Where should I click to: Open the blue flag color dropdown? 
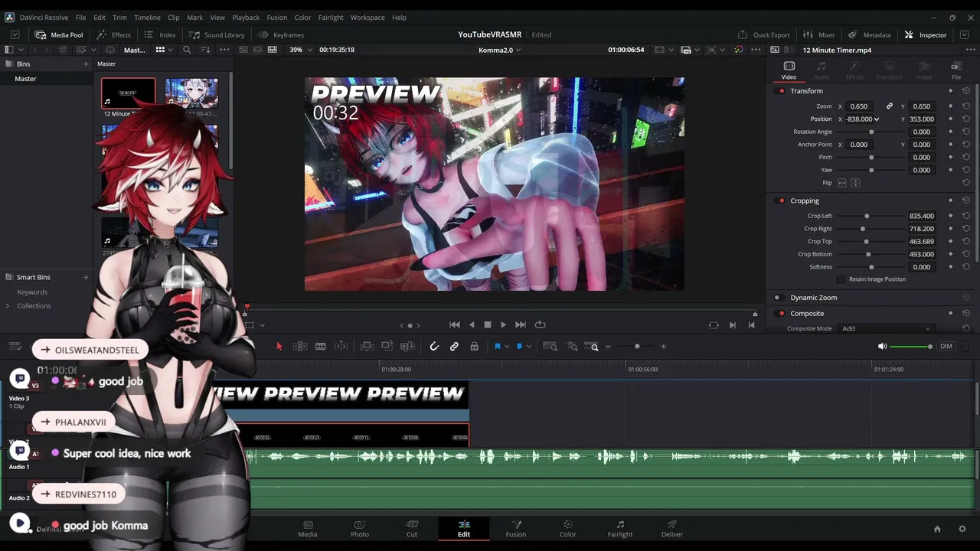[507, 347]
